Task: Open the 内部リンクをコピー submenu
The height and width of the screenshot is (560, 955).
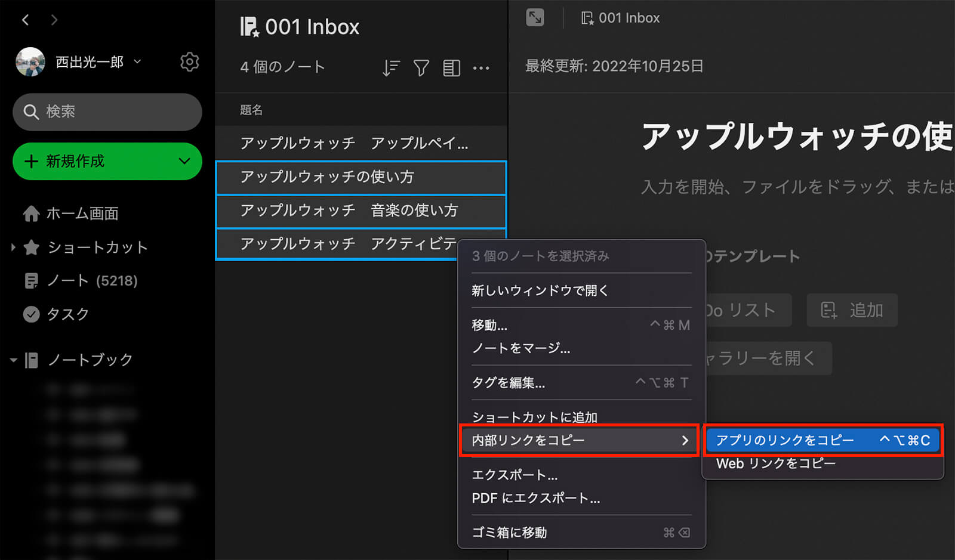Action: [579, 441]
